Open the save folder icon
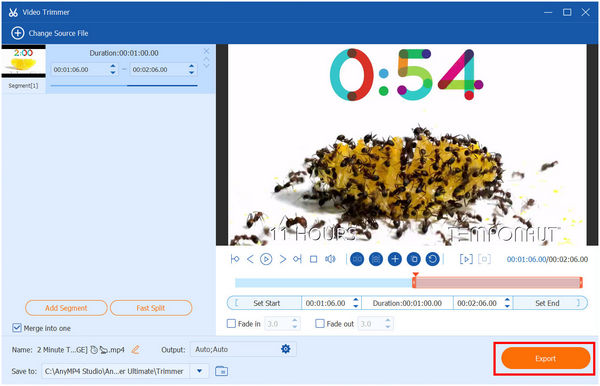Screen dimensions: 600x386 (x=222, y=371)
